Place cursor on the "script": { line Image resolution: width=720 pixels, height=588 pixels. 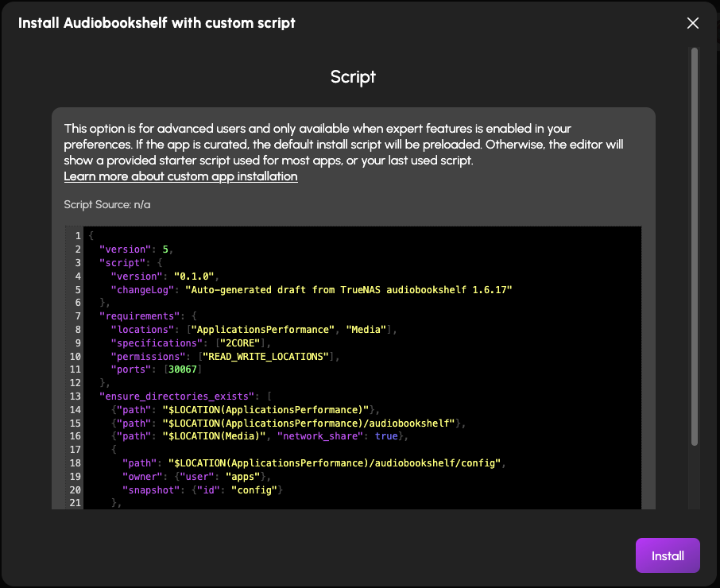point(131,262)
